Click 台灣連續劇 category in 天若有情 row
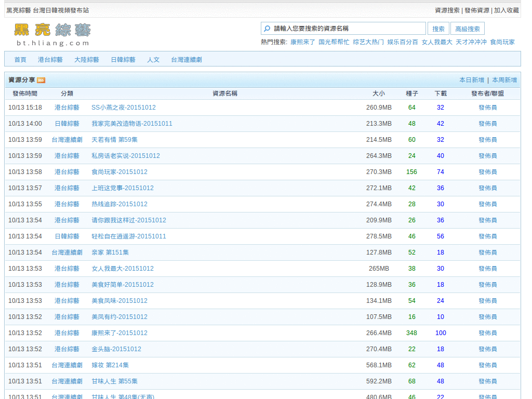The height and width of the screenshot is (399, 532). [x=67, y=140]
